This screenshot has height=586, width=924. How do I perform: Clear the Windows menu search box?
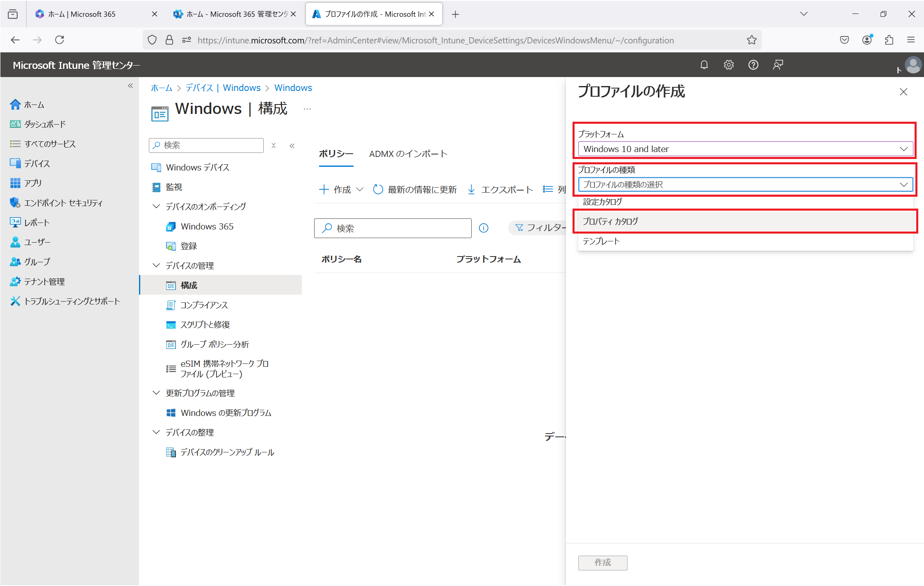coord(274,145)
